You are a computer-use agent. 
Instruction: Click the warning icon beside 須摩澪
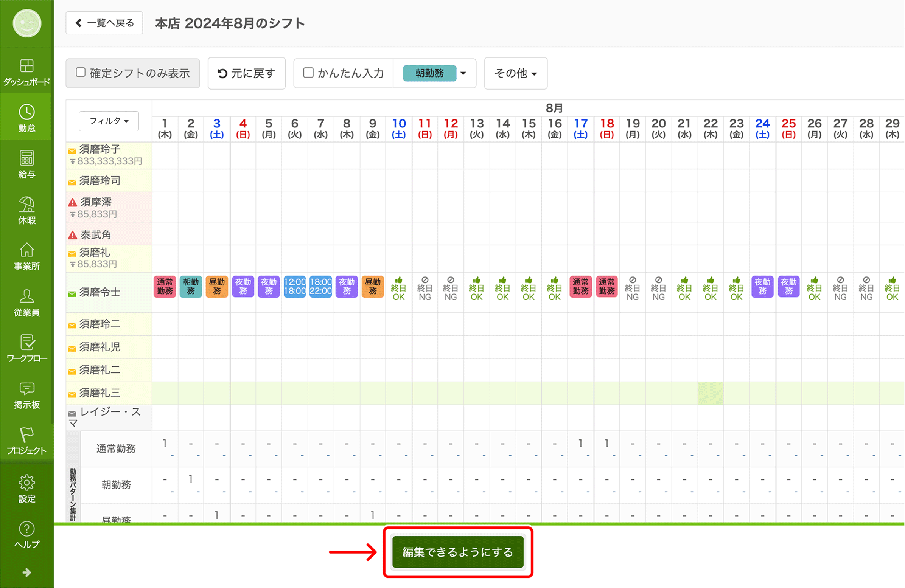pyautogui.click(x=72, y=203)
